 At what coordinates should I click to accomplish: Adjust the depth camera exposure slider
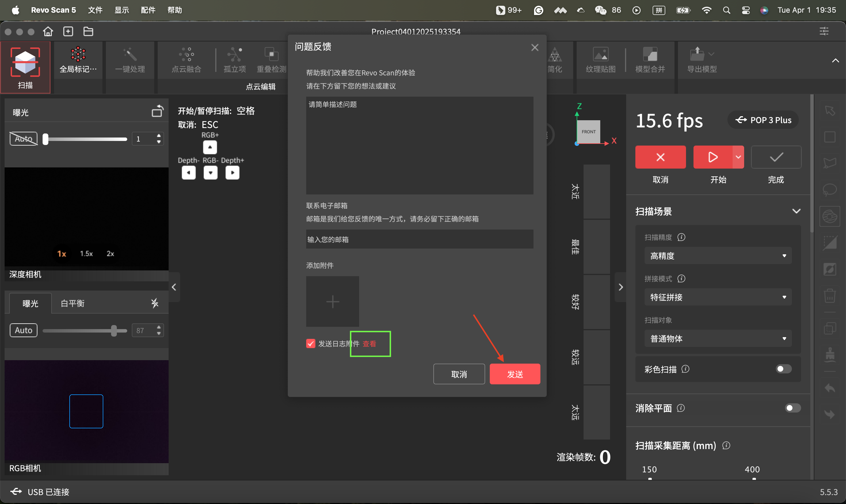pyautogui.click(x=85, y=139)
